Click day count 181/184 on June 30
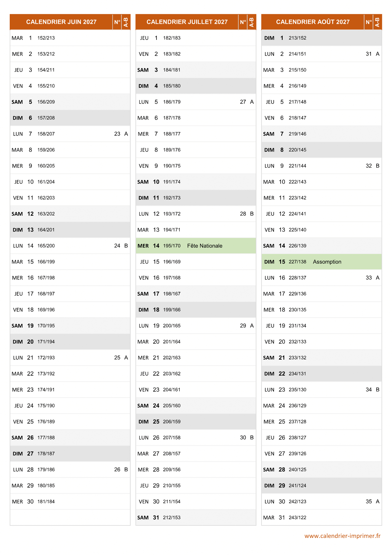This screenshot has height=555, width=392. 46,502
